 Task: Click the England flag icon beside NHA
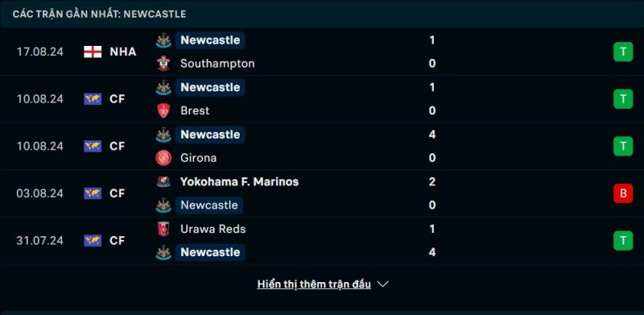click(93, 52)
